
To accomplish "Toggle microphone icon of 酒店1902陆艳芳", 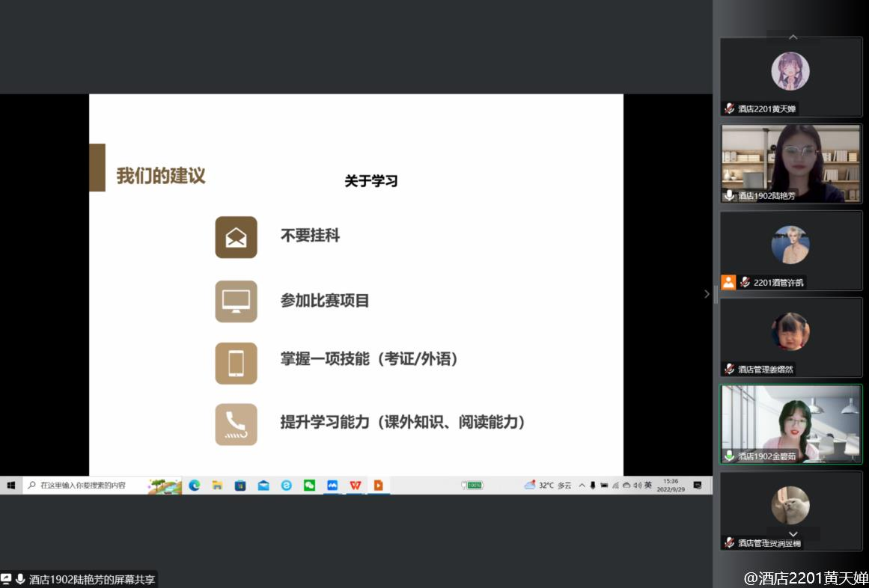I will click(729, 195).
